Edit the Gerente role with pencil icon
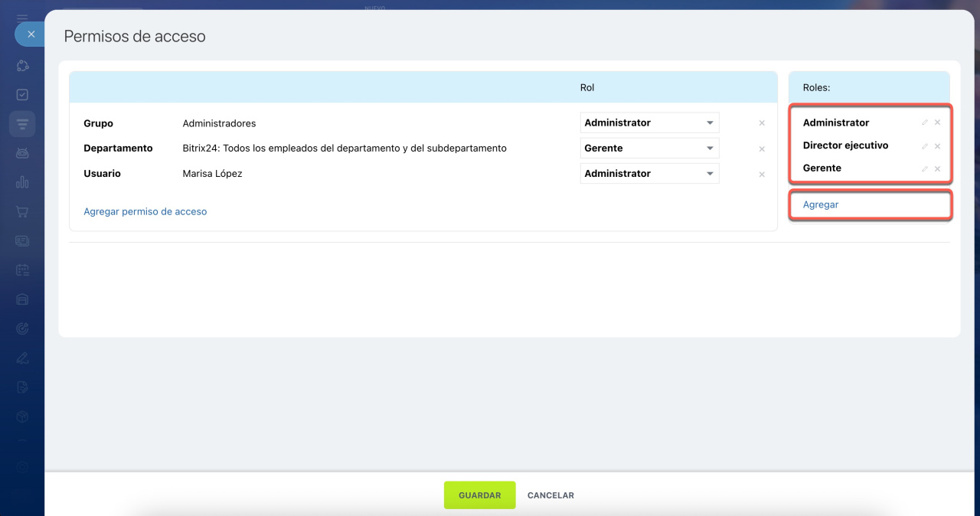This screenshot has height=516, width=980. 924,168
